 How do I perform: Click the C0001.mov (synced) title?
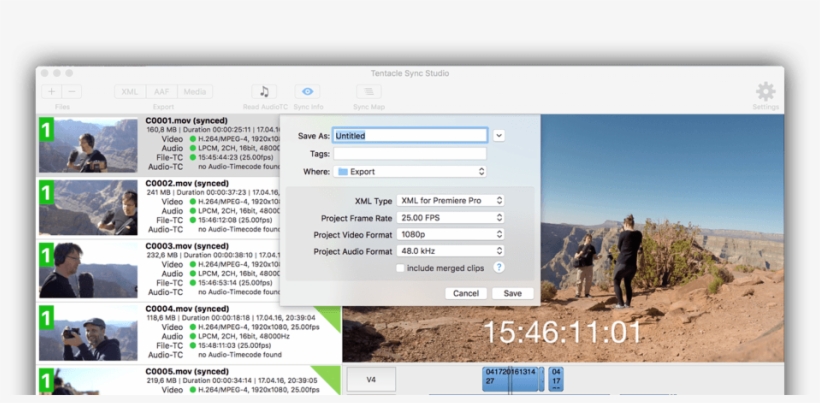tap(187, 121)
